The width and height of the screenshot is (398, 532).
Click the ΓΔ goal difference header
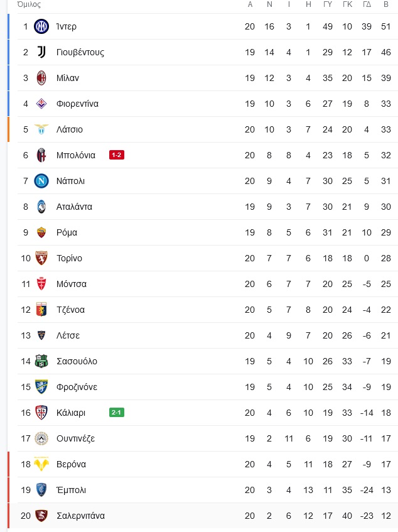pos(367,4)
